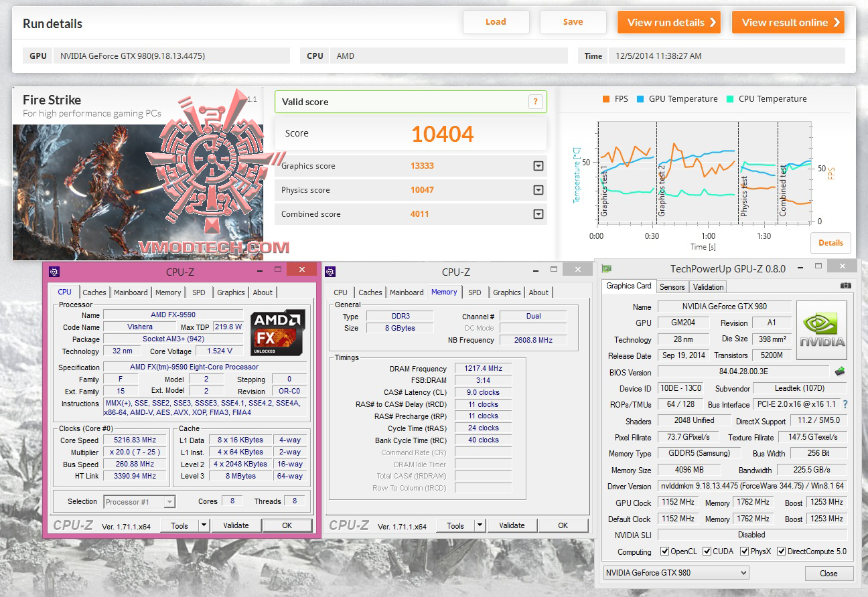Click the BIOS save icon in GPU-Z
868x597 pixels.
pos(840,371)
